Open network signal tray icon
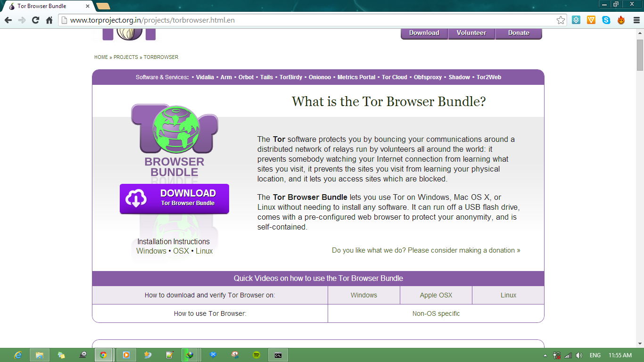 click(x=568, y=355)
